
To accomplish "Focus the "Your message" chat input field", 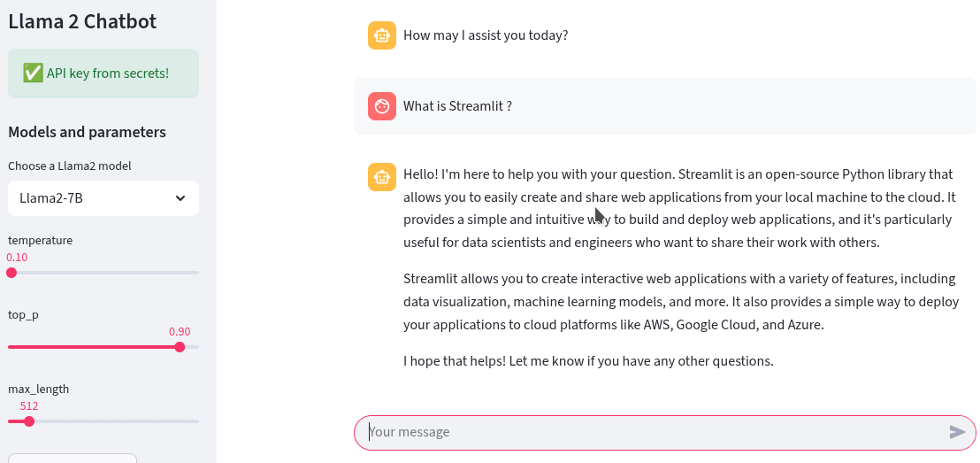I will pyautogui.click(x=656, y=432).
